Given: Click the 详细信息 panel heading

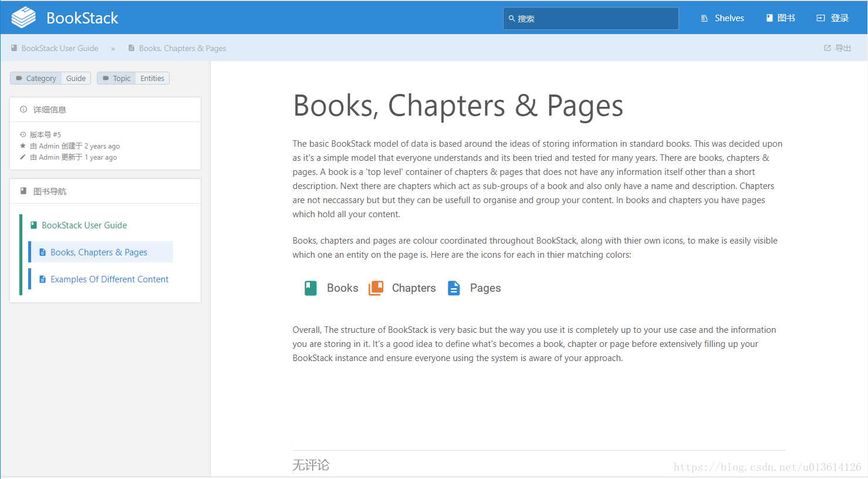Looking at the screenshot, I should pos(50,110).
